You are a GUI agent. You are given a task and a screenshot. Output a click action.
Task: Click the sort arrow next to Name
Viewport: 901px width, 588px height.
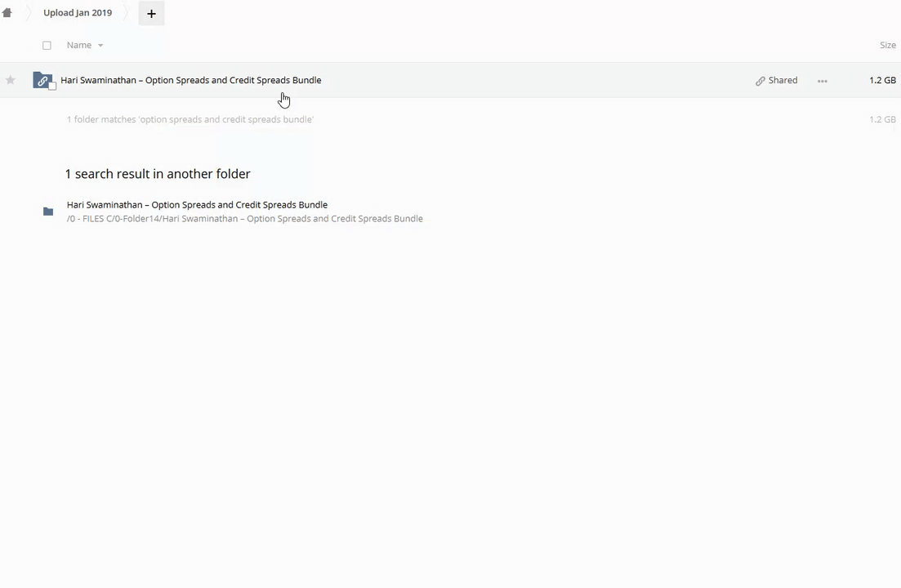pos(100,46)
